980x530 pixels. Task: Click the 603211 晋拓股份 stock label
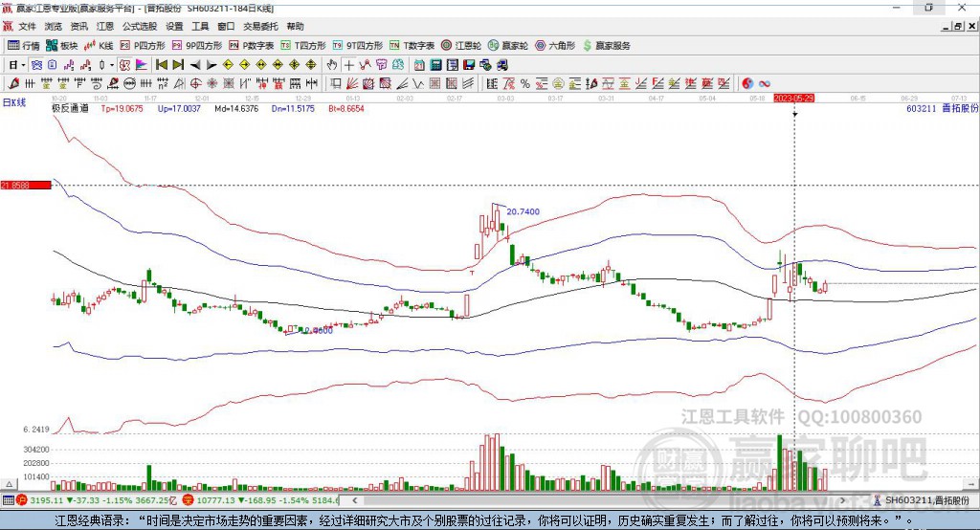[943, 108]
